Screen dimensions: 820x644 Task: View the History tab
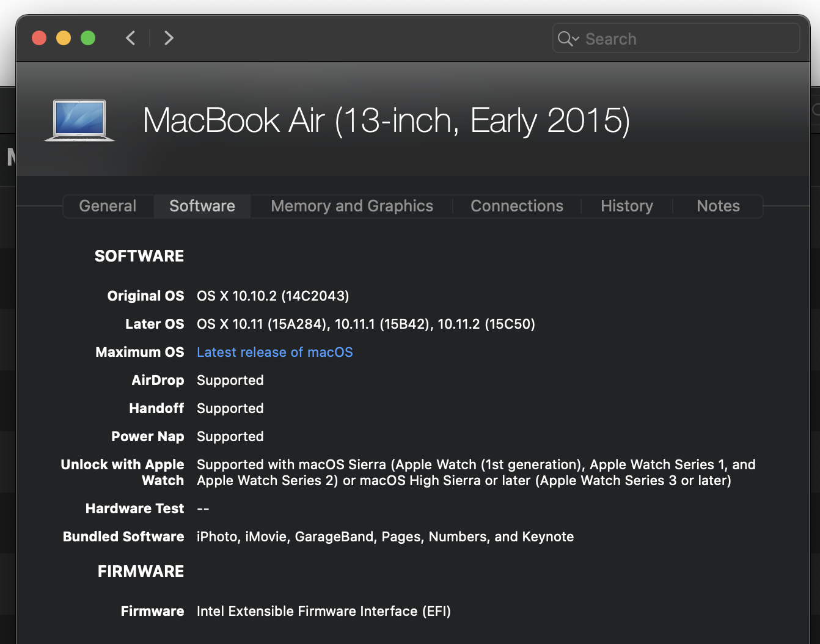click(627, 206)
